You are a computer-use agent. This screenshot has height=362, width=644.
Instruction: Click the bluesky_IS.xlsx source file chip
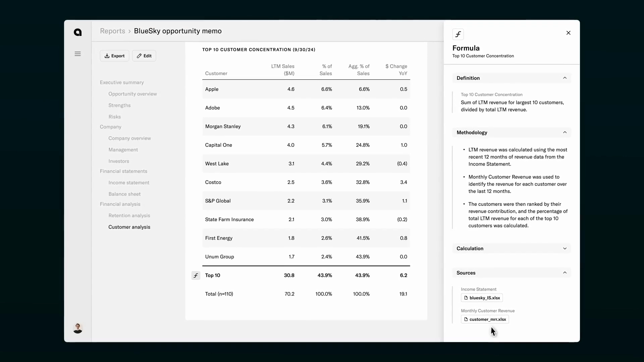click(482, 298)
